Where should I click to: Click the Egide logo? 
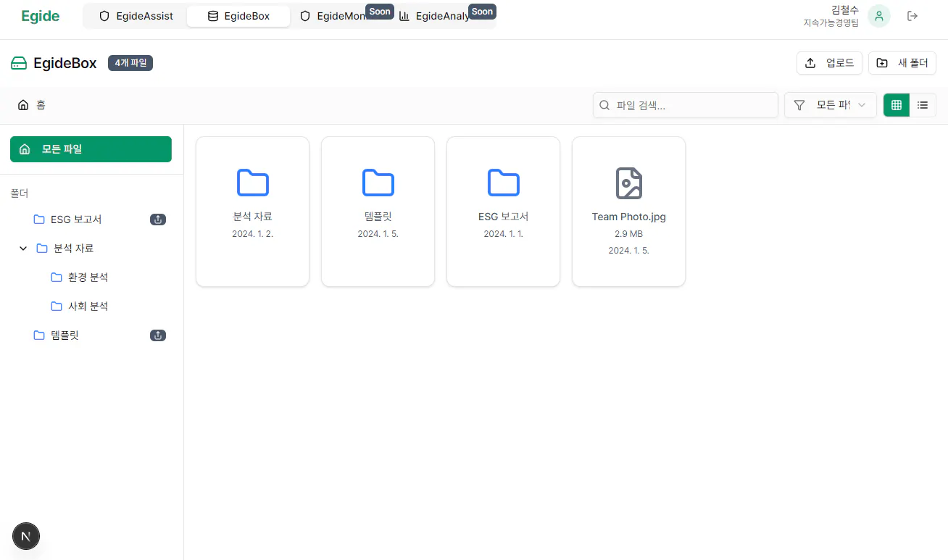pyautogui.click(x=41, y=16)
